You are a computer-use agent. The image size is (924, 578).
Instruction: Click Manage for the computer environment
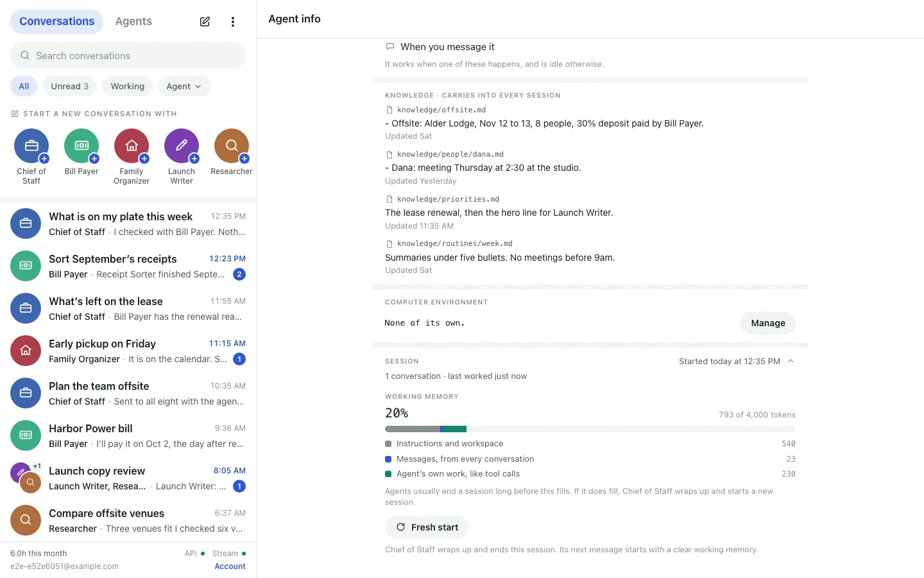(768, 323)
